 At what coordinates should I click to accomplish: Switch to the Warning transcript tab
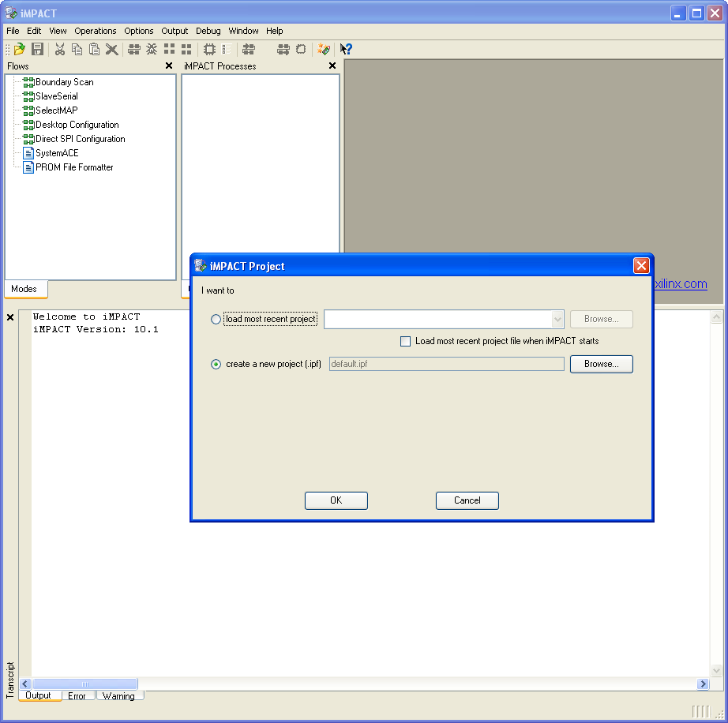click(x=119, y=696)
